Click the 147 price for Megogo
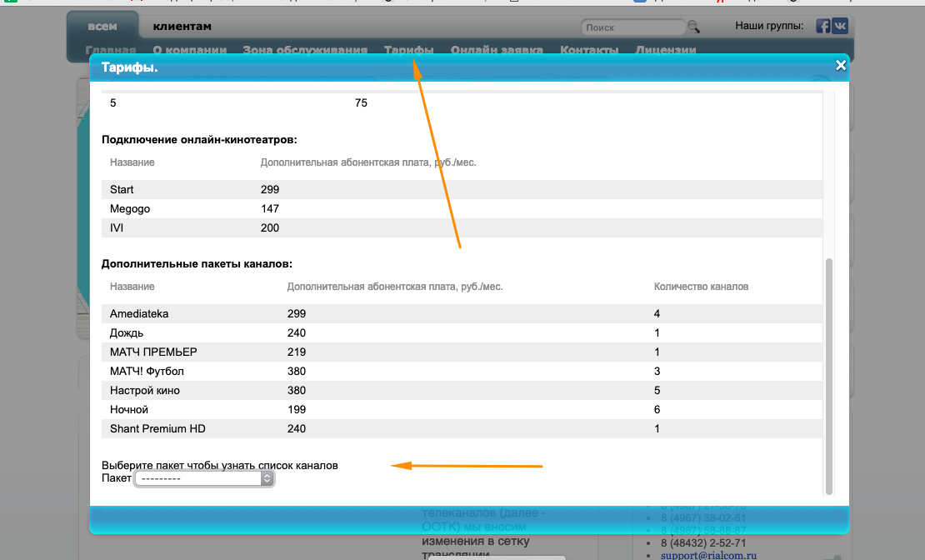This screenshot has height=560, width=925. click(270, 209)
